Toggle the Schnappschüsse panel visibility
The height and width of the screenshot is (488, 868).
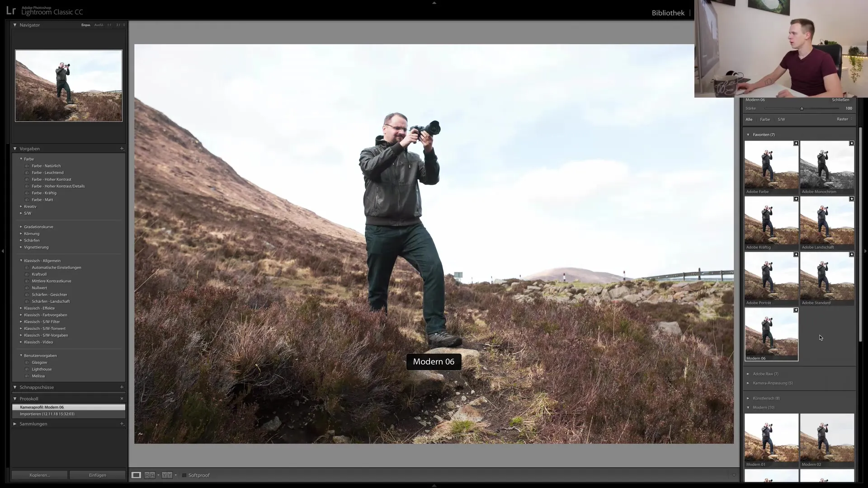click(x=15, y=387)
